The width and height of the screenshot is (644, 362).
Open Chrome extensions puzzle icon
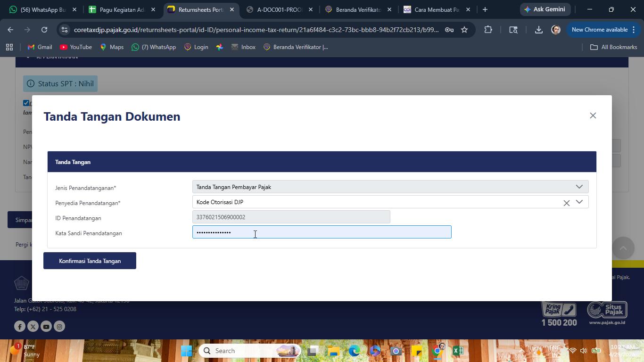click(488, 30)
